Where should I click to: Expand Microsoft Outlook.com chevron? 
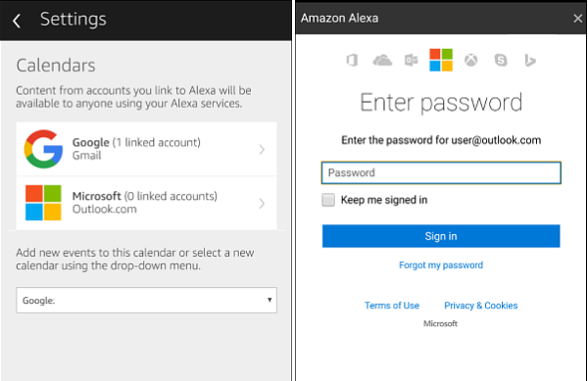(x=262, y=204)
